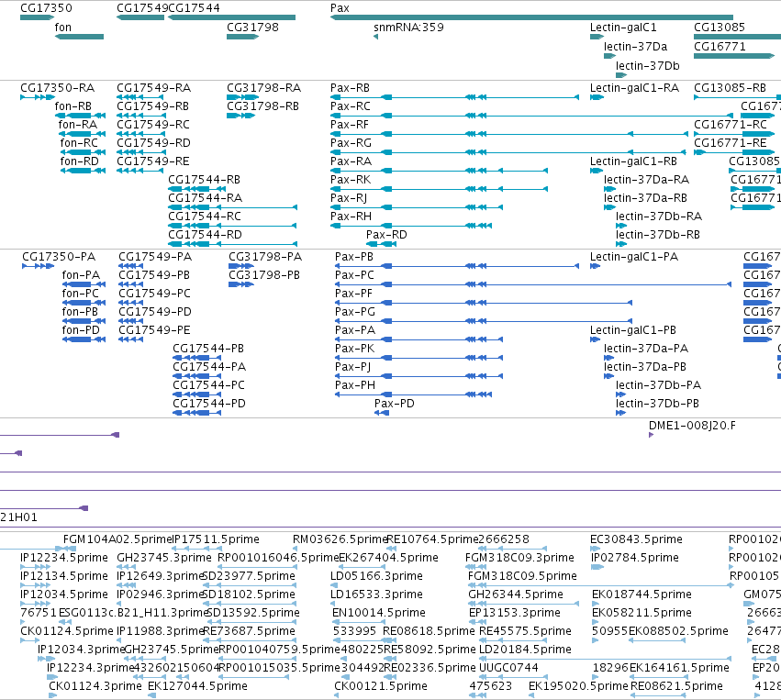Click the CG17544-RD transcript label
Screen dimensions: 781x700
205,235
